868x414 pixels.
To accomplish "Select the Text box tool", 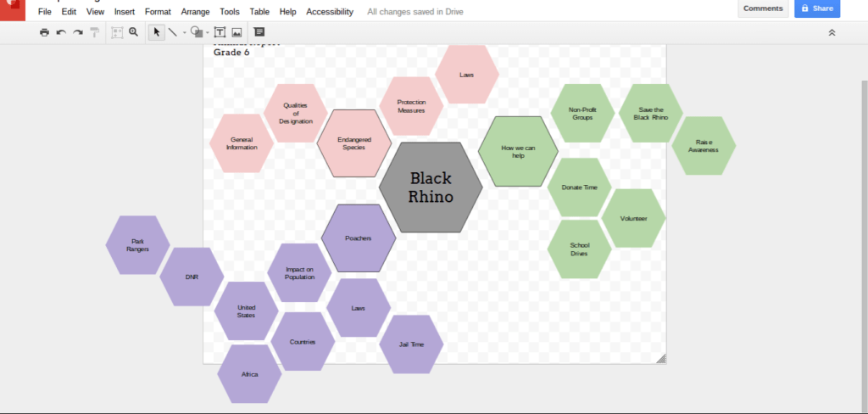I will tap(220, 32).
